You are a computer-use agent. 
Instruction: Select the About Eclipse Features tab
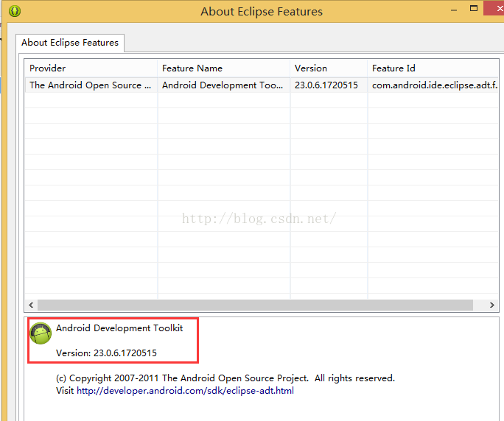70,43
